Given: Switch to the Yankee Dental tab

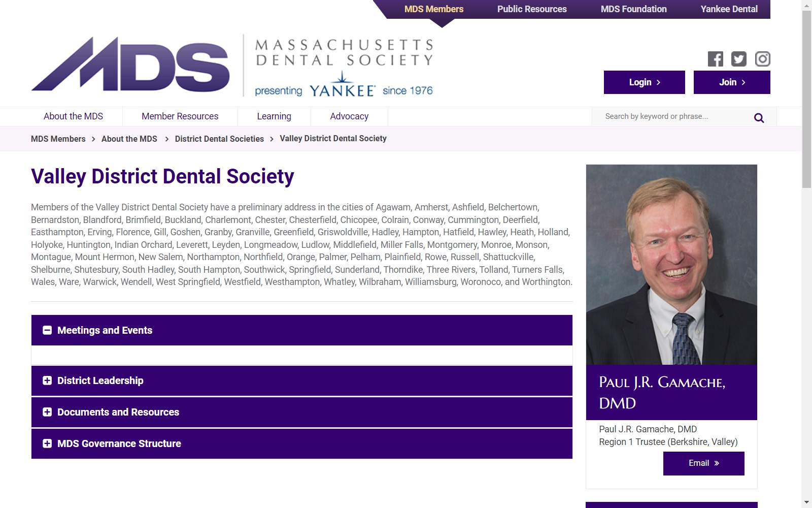Looking at the screenshot, I should tap(729, 9).
